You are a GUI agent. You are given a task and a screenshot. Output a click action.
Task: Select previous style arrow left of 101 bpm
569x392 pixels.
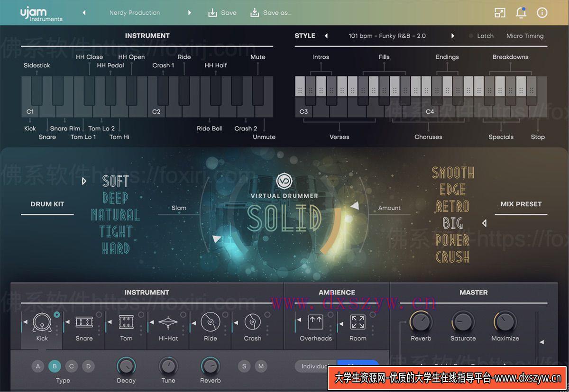coord(326,36)
